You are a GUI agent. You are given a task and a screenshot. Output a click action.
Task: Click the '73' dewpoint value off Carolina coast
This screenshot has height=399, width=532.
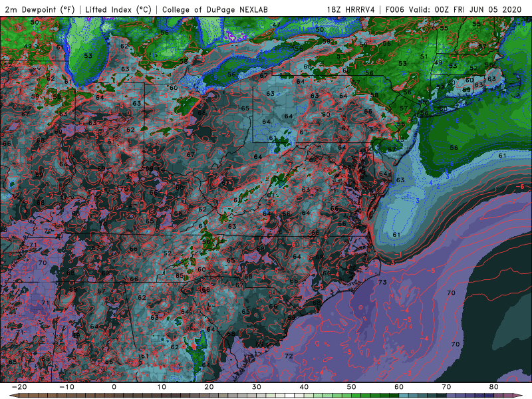[382, 282]
